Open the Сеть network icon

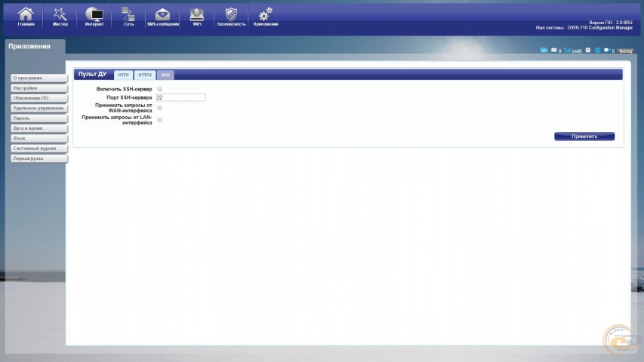point(128,17)
